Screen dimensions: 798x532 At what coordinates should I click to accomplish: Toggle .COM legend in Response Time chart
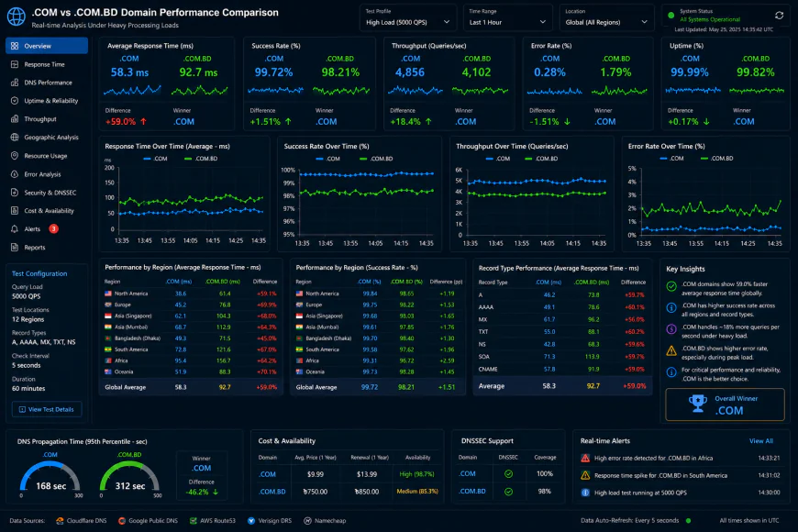click(x=155, y=159)
